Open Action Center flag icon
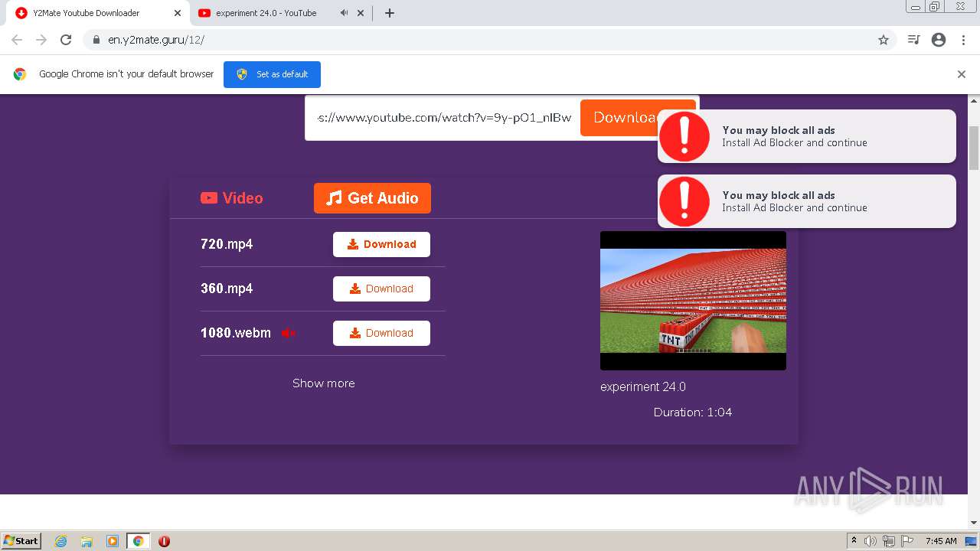This screenshot has height=551, width=980. tap(907, 541)
